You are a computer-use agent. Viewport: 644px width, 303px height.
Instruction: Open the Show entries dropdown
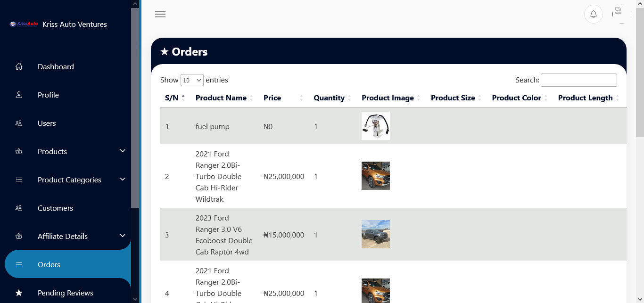tap(192, 80)
